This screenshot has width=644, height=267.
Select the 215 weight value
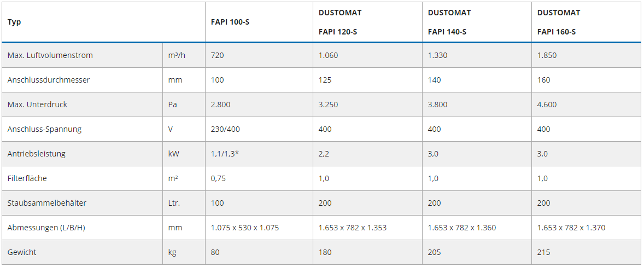[x=544, y=252]
